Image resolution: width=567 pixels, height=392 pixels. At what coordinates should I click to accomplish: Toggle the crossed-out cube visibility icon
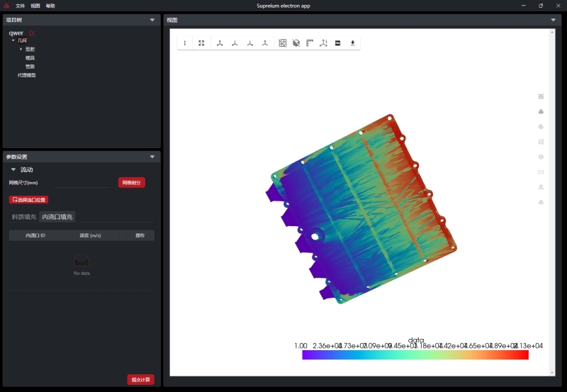click(296, 43)
